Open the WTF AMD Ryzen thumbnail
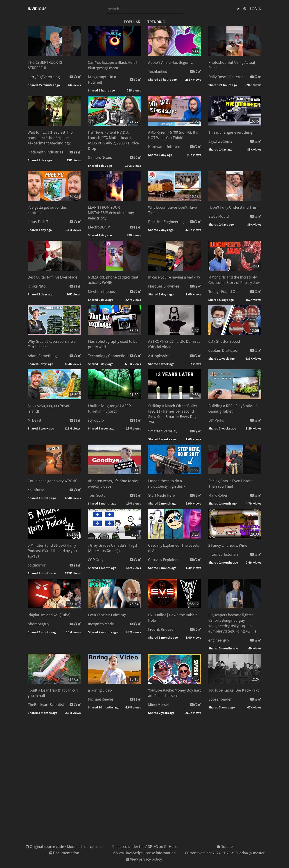Viewport: 289px width, 868px height. (x=174, y=110)
